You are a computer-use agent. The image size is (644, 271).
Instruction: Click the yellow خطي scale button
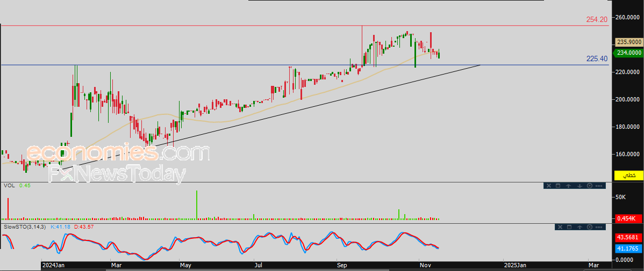click(628, 175)
